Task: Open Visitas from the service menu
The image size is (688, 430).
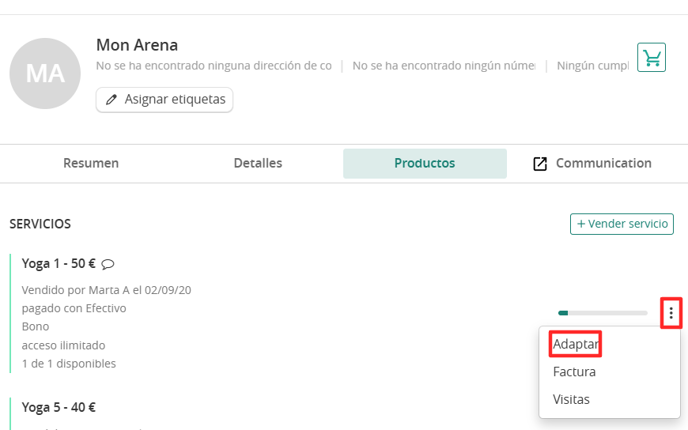Action: (x=571, y=399)
